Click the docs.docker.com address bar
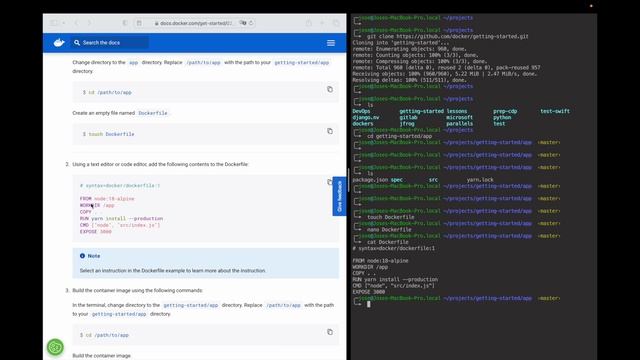 pos(194,23)
